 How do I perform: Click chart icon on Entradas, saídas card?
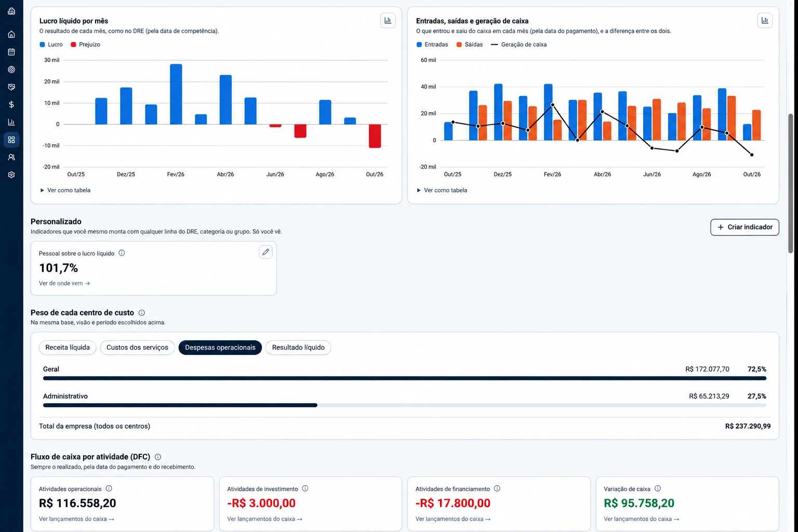pyautogui.click(x=765, y=20)
